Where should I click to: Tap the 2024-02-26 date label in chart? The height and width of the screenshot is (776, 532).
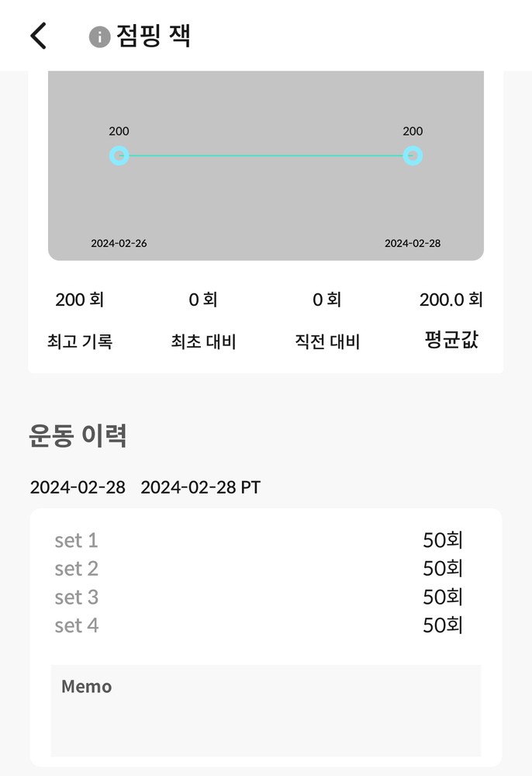coord(119,243)
